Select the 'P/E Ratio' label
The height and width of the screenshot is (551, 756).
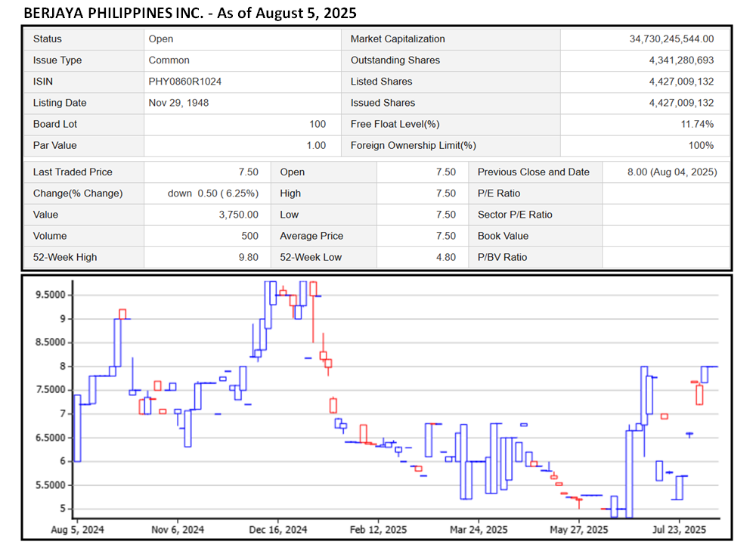[499, 193]
